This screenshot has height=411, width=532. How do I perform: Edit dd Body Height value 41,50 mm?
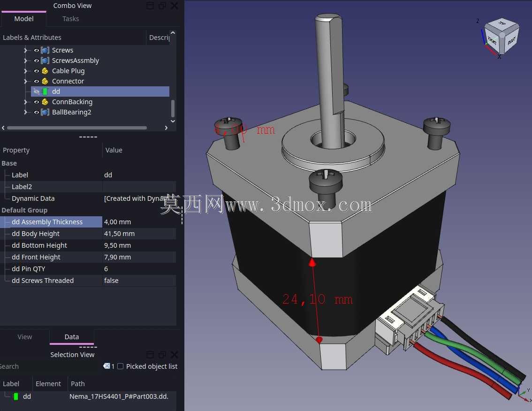click(139, 234)
